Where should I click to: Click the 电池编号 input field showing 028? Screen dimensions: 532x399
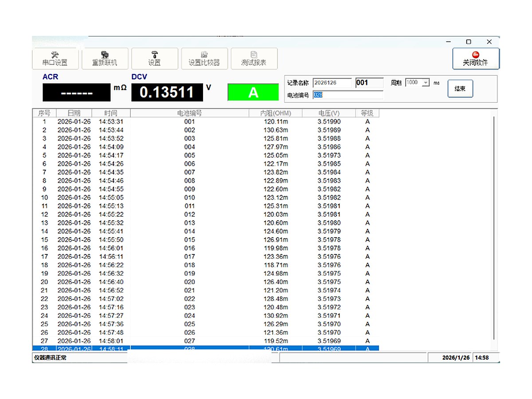coord(348,95)
